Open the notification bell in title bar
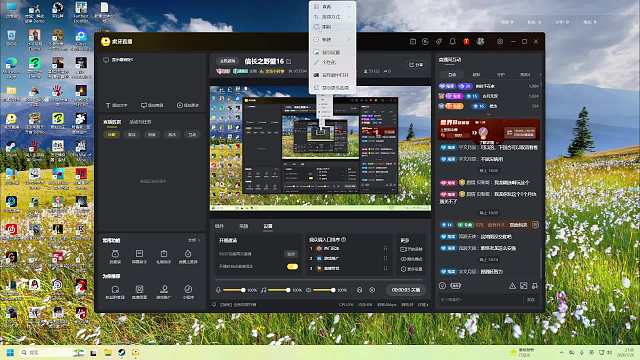The width and height of the screenshot is (640, 360). 452,41
